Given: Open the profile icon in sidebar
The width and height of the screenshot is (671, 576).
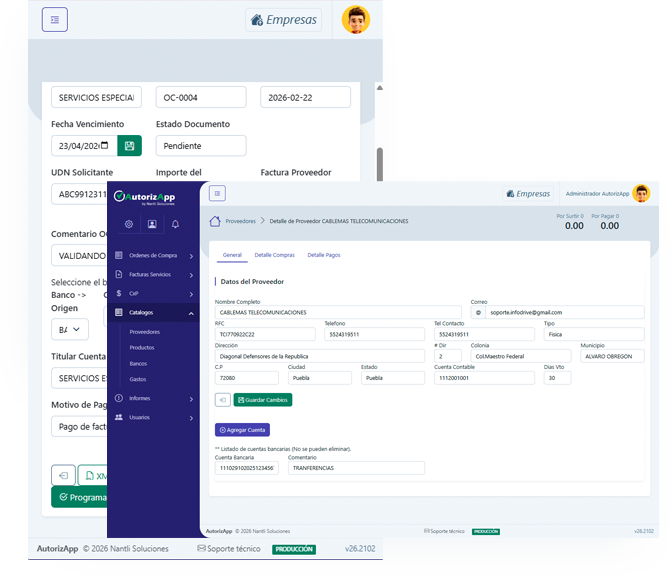Looking at the screenshot, I should tap(152, 224).
